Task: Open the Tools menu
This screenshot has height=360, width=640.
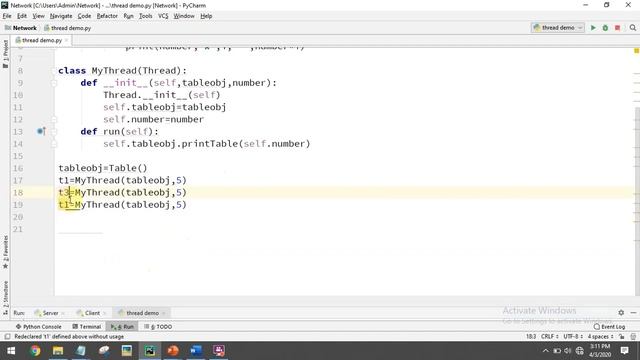Action: click(145, 16)
